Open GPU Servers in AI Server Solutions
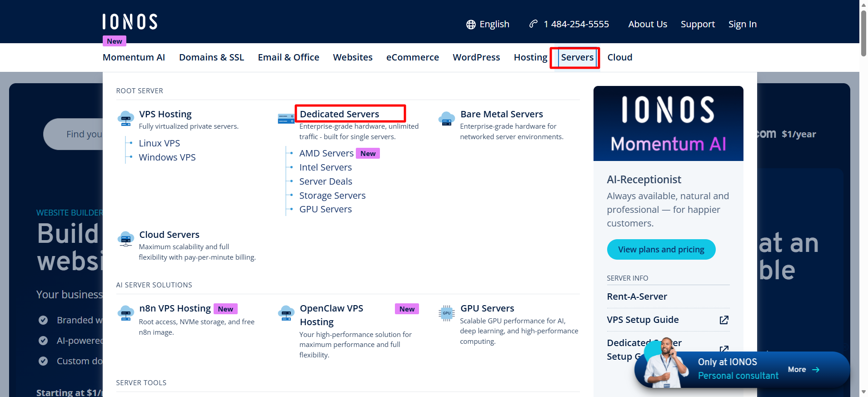Screen dimensions: 868x397 pos(487,308)
